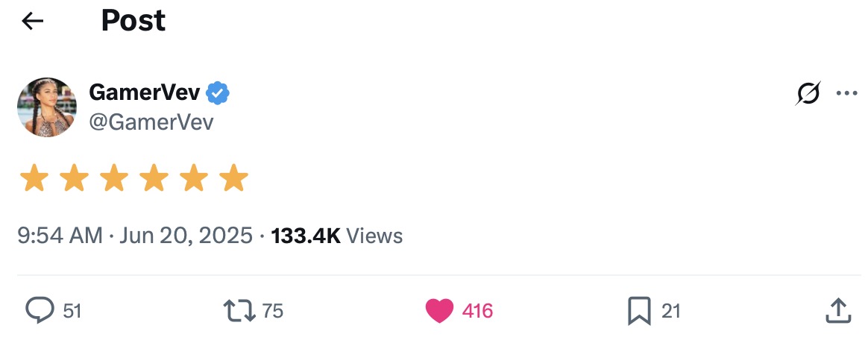868x343 pixels.
Task: Repost using the arrows icon
Action: click(x=239, y=310)
